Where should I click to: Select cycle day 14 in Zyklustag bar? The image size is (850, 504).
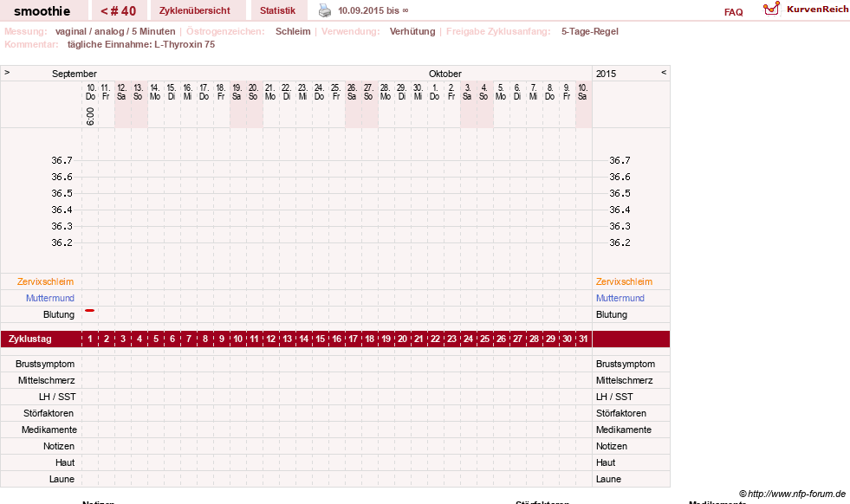303,339
